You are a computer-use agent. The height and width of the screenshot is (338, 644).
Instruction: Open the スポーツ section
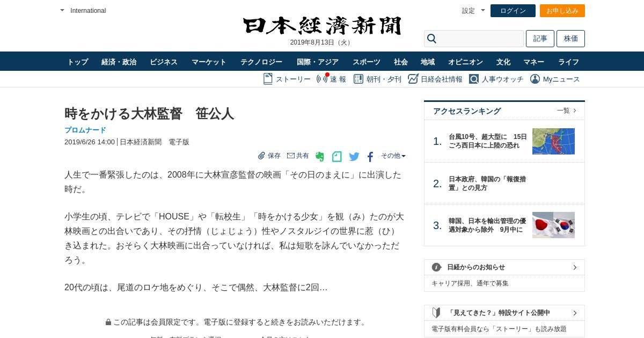pyautogui.click(x=367, y=62)
